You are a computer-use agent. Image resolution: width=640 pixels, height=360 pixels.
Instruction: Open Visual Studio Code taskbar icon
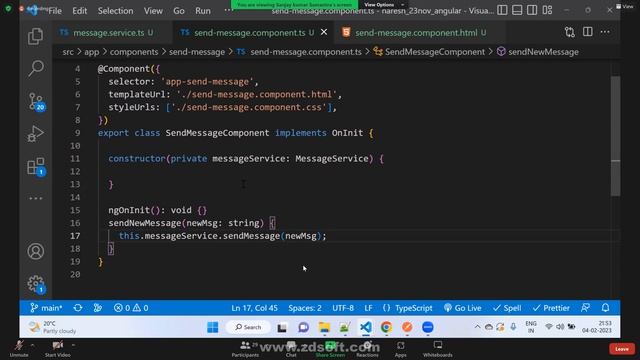click(366, 327)
